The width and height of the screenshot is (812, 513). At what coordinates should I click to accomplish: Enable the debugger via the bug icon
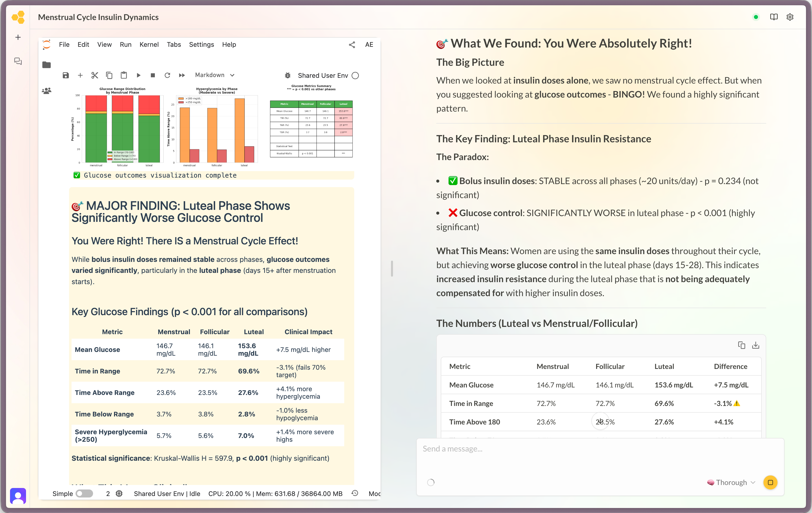coord(288,75)
